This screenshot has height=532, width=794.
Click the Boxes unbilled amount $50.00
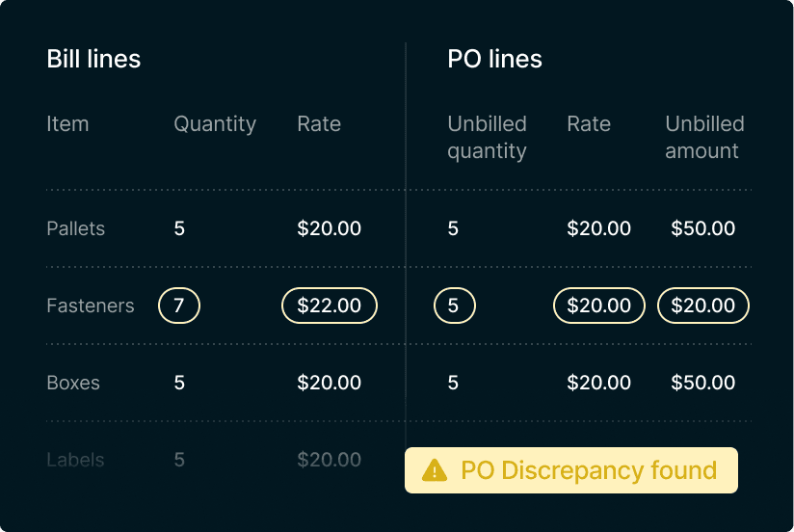pos(702,383)
